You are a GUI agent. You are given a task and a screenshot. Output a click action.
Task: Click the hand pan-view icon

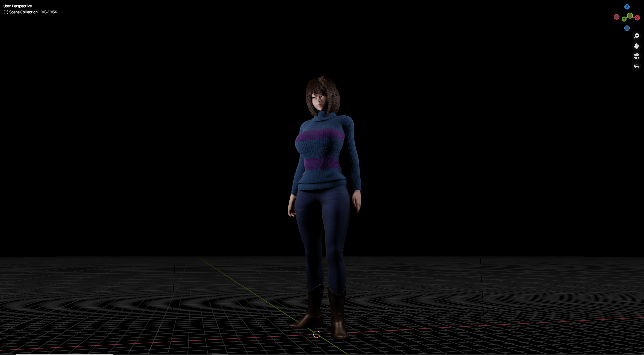(636, 46)
